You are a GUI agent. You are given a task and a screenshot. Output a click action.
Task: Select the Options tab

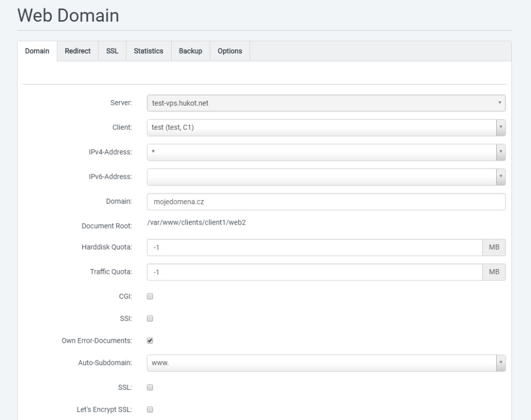[230, 51]
